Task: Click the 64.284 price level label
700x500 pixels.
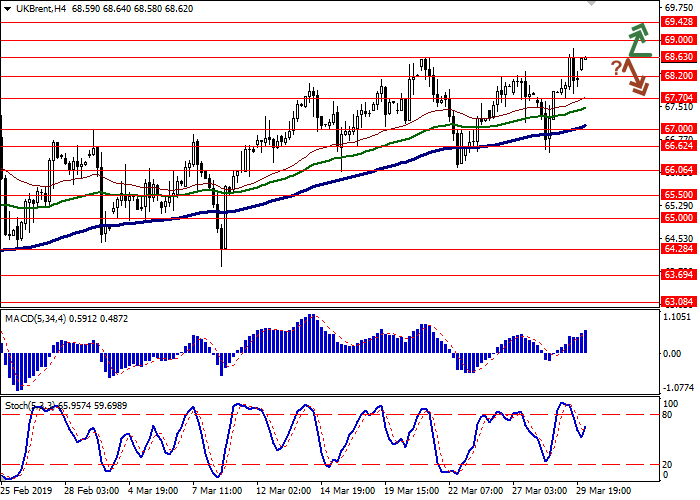Action: click(679, 250)
